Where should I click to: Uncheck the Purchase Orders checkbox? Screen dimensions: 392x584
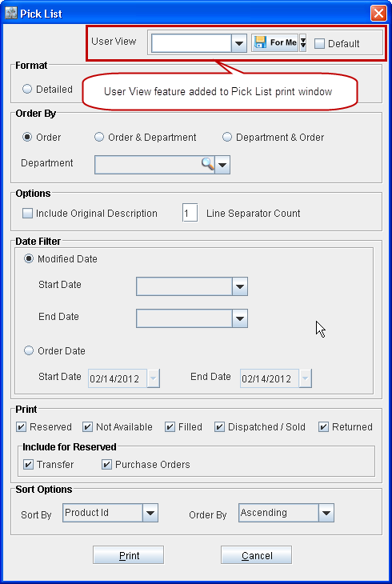[107, 465]
